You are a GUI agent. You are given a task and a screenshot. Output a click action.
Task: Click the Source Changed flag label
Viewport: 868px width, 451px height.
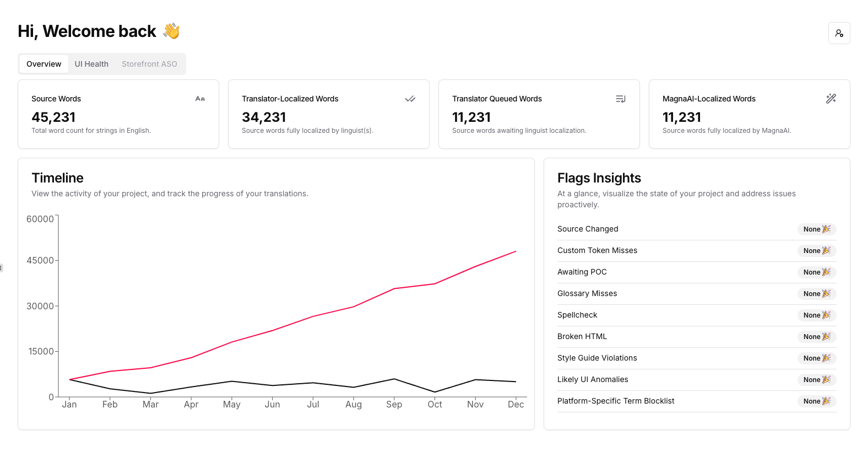point(588,229)
